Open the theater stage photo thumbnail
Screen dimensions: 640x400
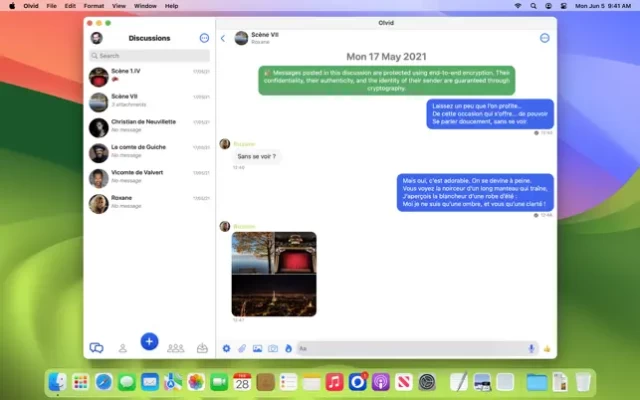[x=295, y=253]
